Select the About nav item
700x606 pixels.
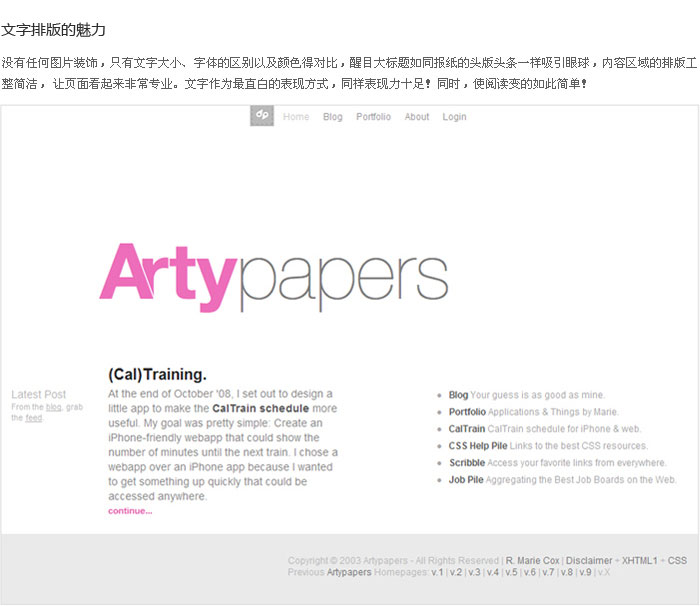(x=417, y=117)
